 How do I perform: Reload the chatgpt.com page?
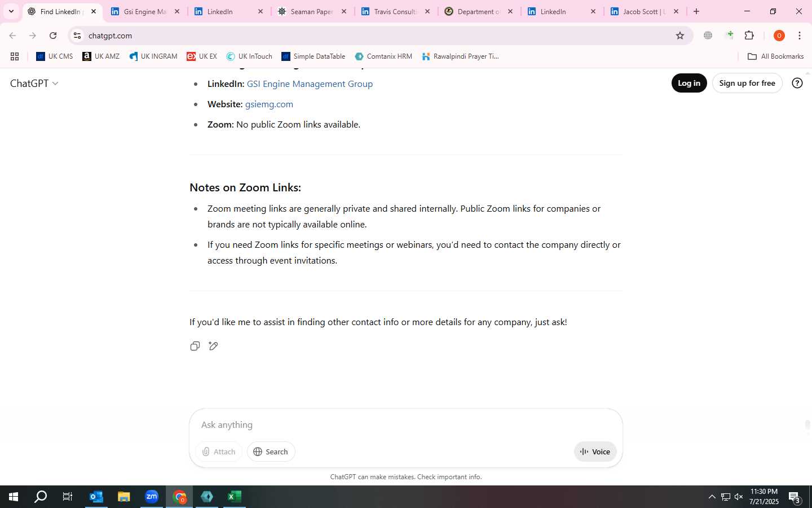(53, 36)
